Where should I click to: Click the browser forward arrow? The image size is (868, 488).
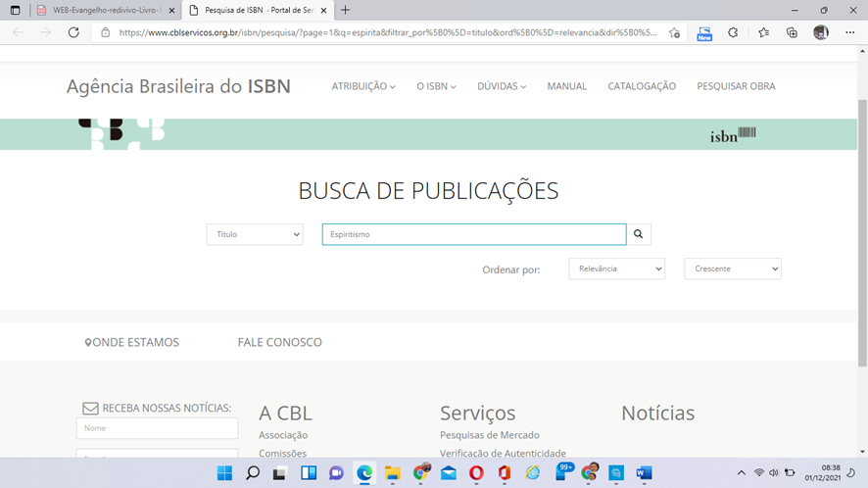(x=45, y=32)
